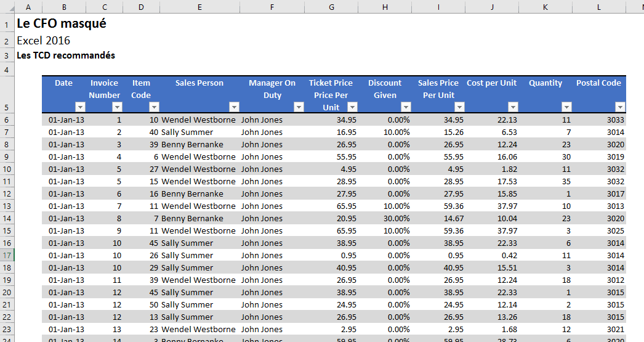The height and width of the screenshot is (342, 644).
Task: Expand the Item Code filter arrow
Action: 154,107
